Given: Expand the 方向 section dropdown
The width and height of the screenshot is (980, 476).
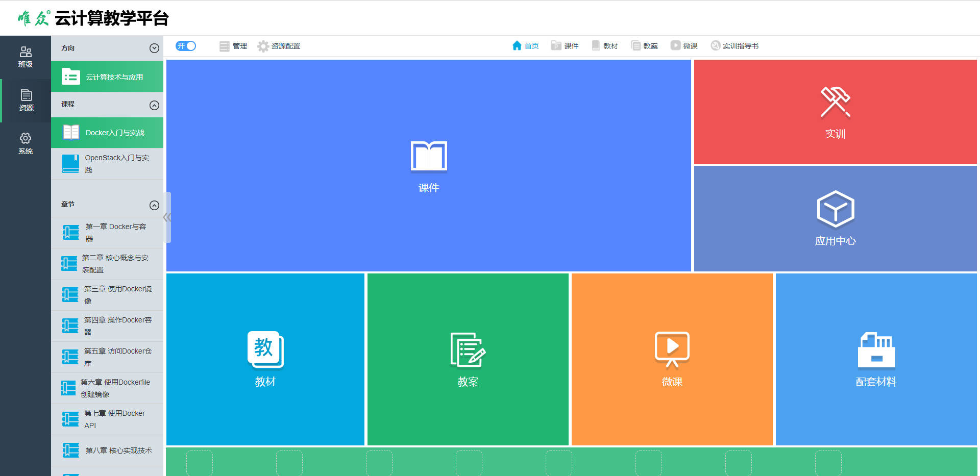Looking at the screenshot, I should click(154, 48).
